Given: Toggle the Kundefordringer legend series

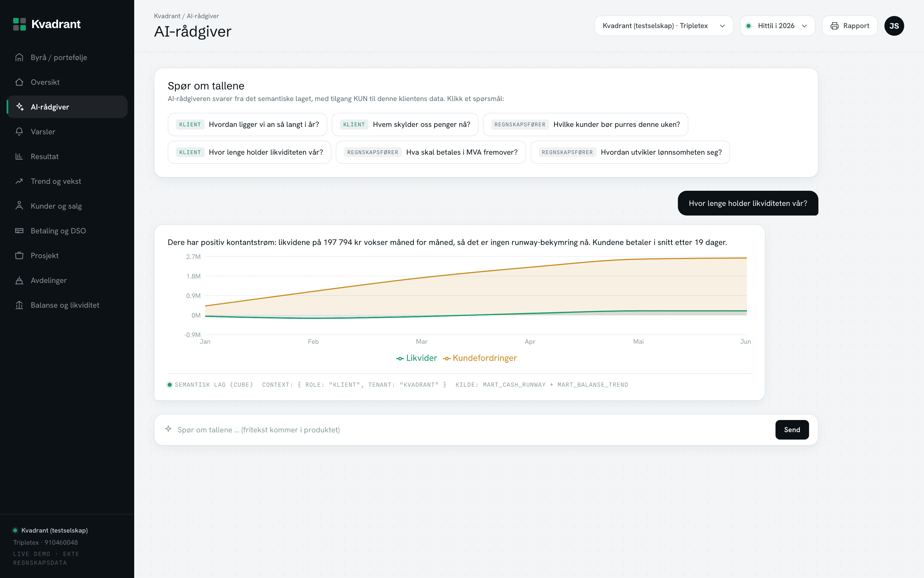Looking at the screenshot, I should (x=480, y=358).
